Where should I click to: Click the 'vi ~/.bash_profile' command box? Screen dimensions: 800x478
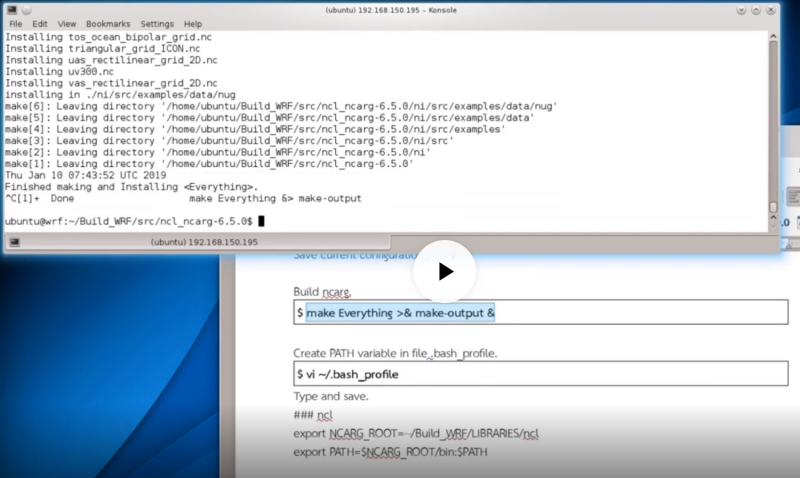[540, 374]
